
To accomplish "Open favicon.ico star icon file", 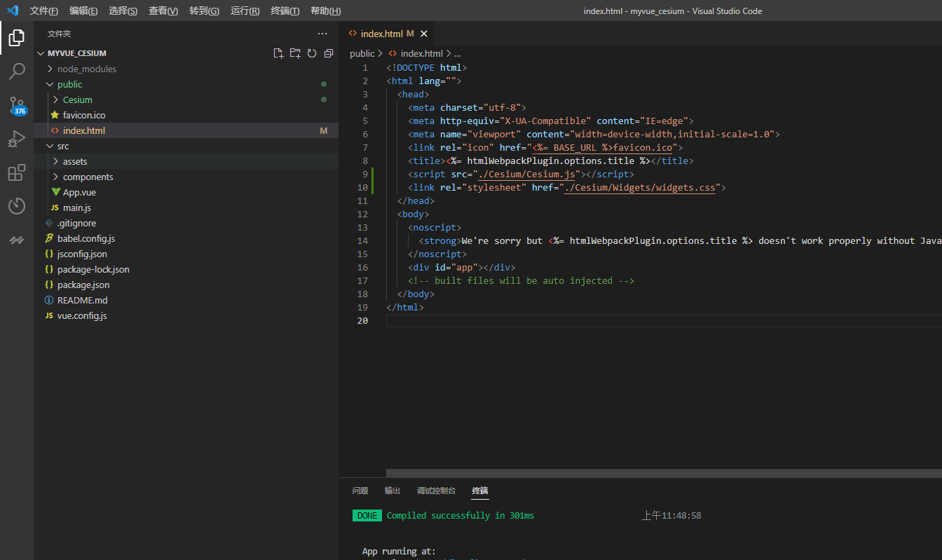I will [x=55, y=115].
